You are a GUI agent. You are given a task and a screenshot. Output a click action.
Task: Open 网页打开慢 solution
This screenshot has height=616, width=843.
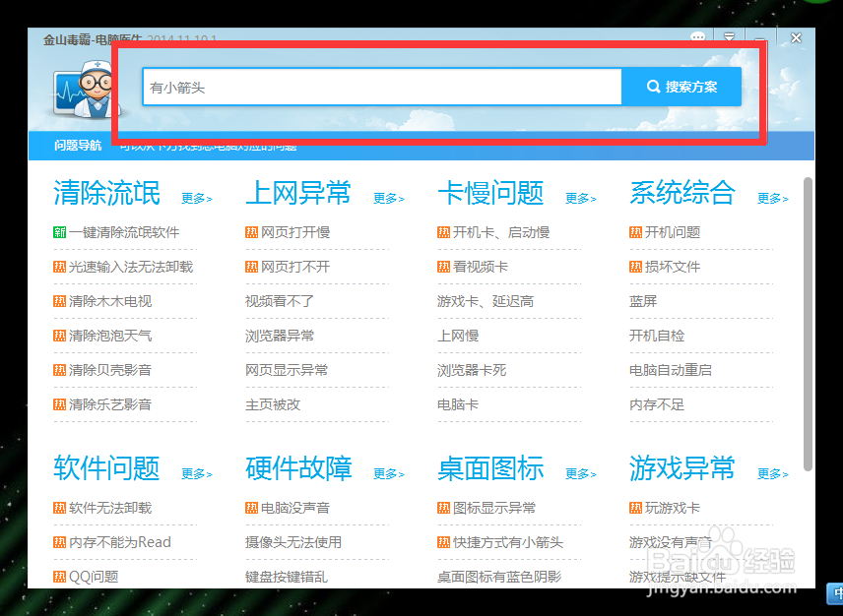(x=295, y=232)
